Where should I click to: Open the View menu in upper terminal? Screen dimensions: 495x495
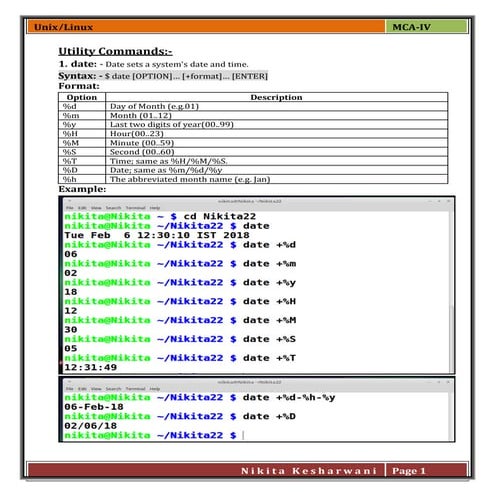click(x=96, y=208)
